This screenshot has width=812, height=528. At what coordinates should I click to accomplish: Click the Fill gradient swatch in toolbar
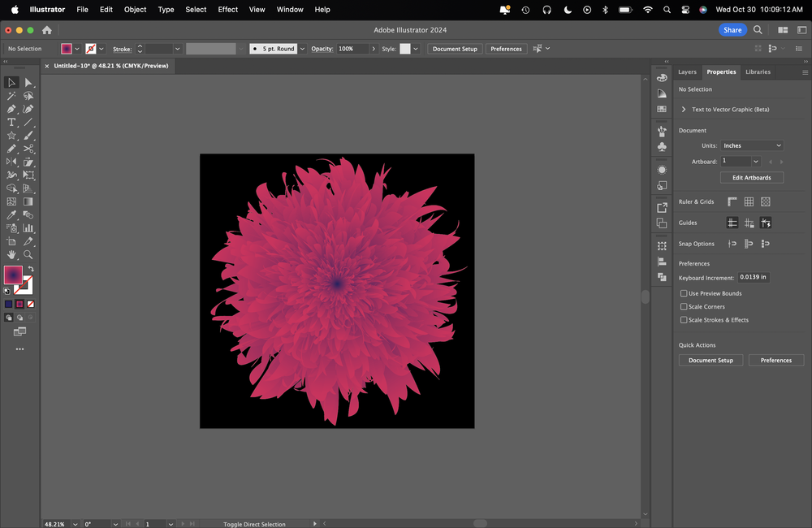coord(13,275)
